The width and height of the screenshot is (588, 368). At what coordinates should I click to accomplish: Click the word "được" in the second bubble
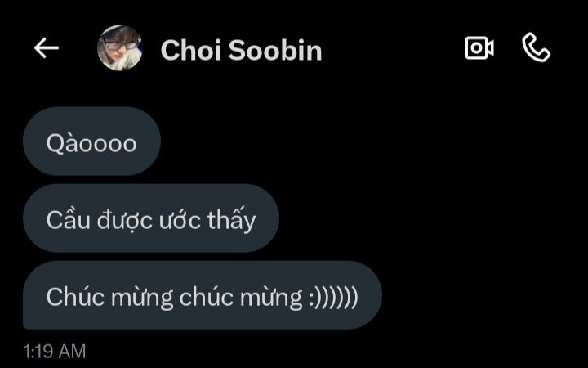tap(125, 221)
